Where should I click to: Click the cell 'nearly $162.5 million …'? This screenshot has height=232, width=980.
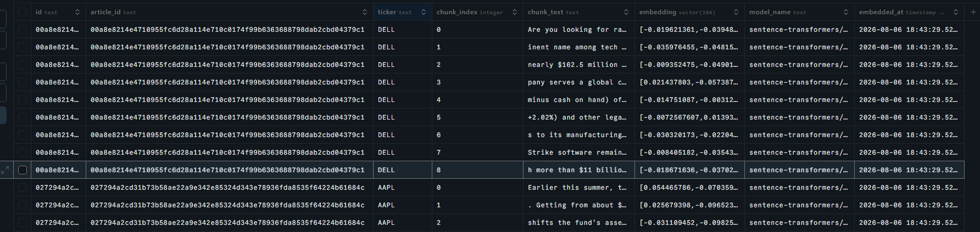[579, 65]
